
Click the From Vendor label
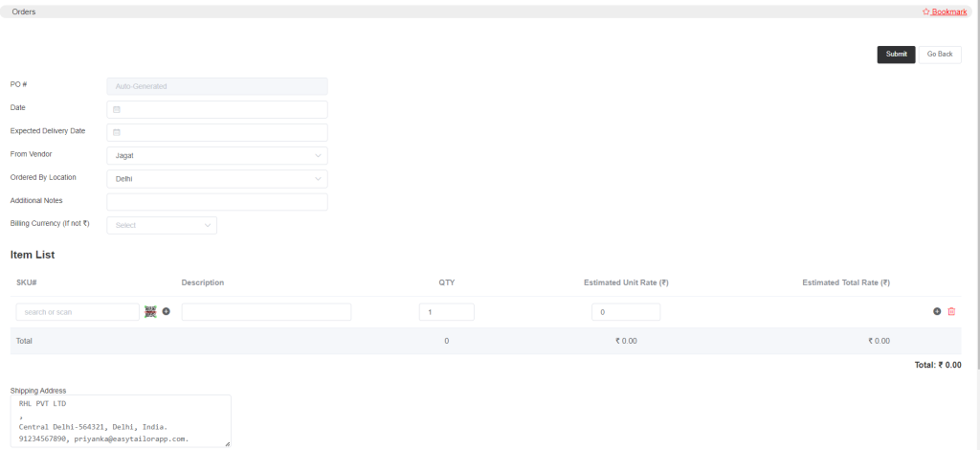pyautogui.click(x=32, y=154)
